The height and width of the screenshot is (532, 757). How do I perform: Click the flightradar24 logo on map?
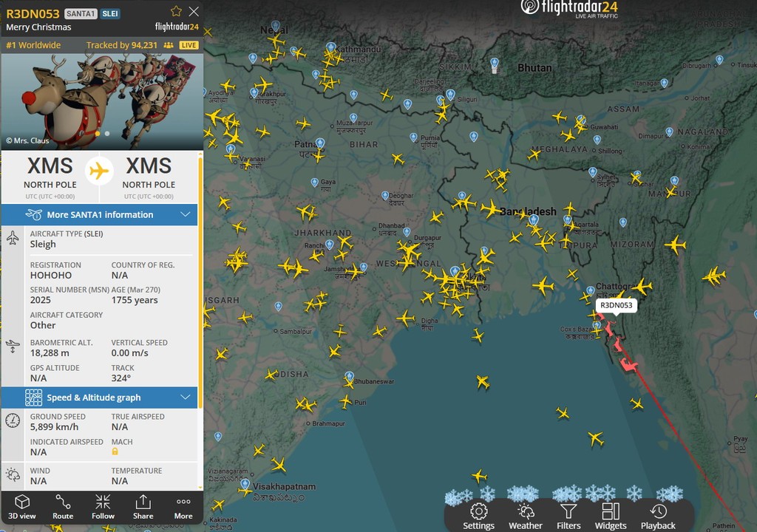point(570,9)
